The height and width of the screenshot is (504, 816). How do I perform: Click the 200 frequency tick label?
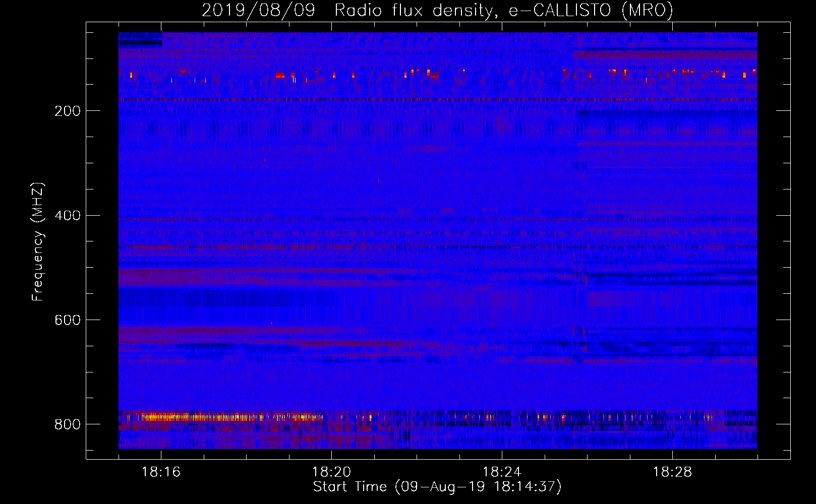click(67, 111)
